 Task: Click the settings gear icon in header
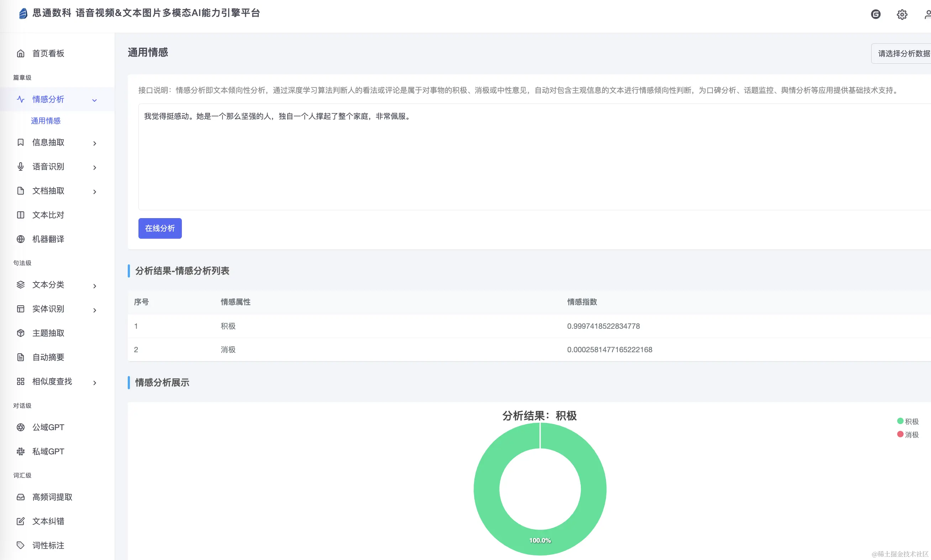(901, 15)
